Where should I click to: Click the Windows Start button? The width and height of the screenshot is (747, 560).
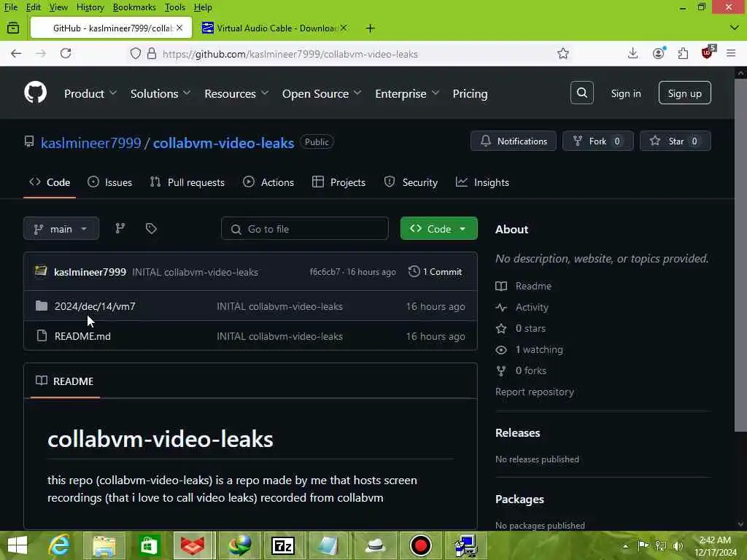tap(18, 545)
